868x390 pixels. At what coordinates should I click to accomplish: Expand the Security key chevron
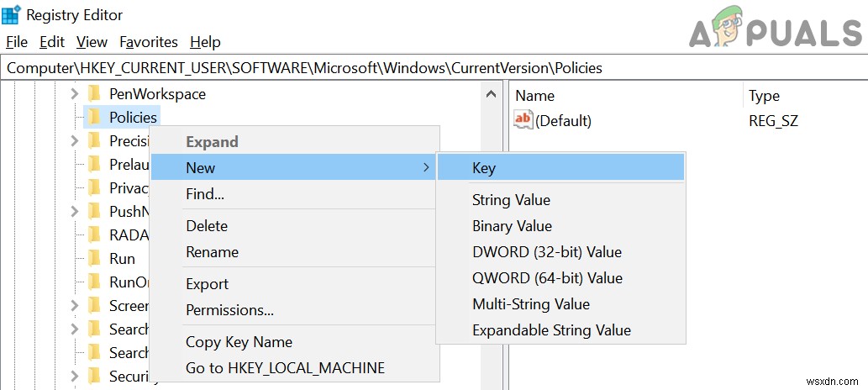click(74, 376)
